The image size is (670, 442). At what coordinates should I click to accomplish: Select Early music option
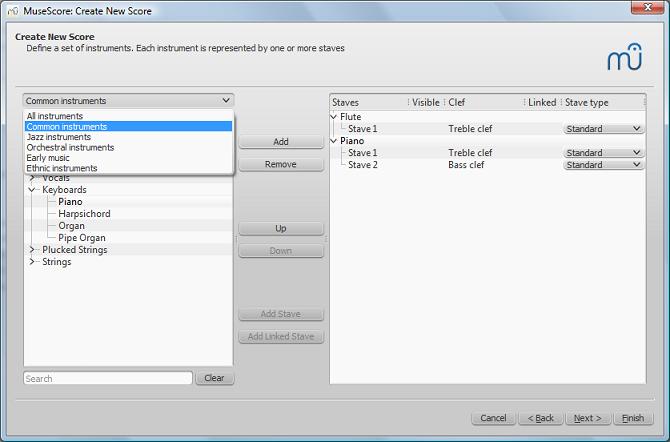pos(128,158)
